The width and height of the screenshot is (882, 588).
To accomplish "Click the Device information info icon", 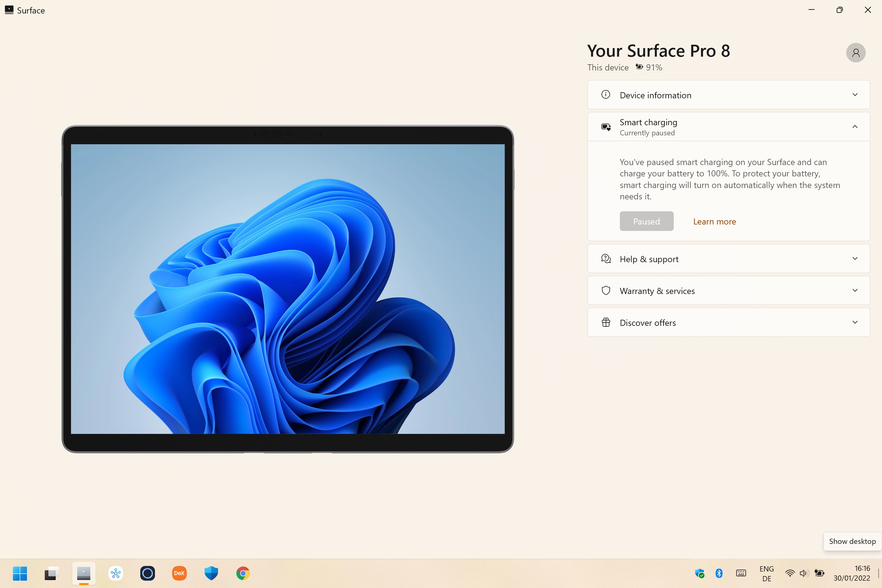I will pyautogui.click(x=606, y=95).
